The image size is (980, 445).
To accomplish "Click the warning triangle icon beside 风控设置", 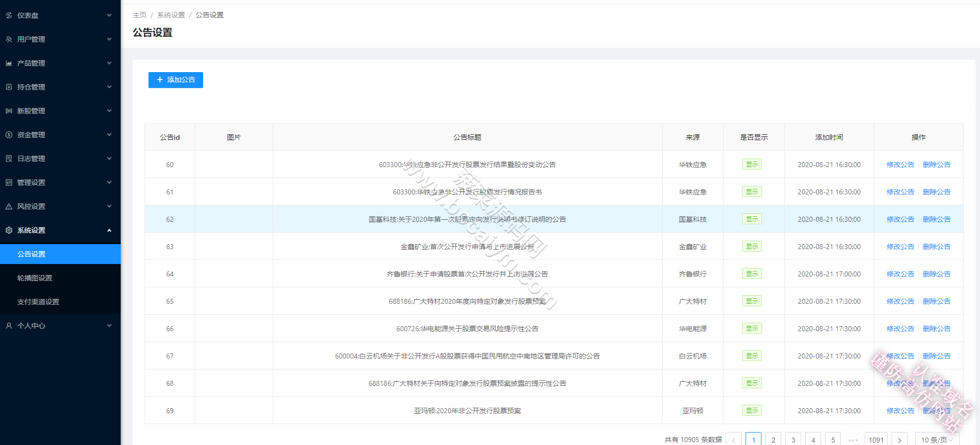I will tap(9, 206).
